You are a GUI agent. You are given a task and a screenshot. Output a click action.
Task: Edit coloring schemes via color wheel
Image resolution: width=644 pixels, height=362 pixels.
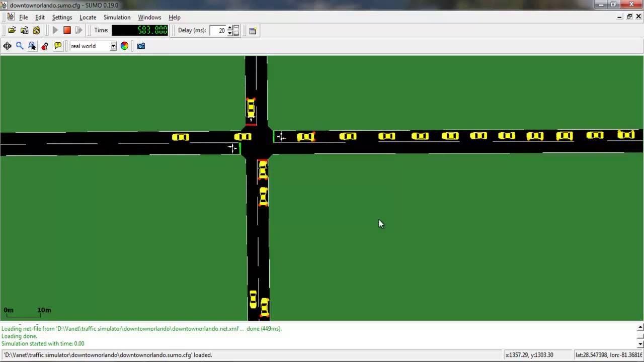pyautogui.click(x=124, y=46)
